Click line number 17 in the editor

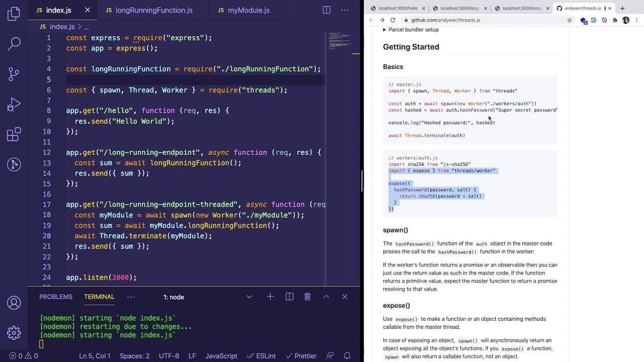tap(47, 205)
